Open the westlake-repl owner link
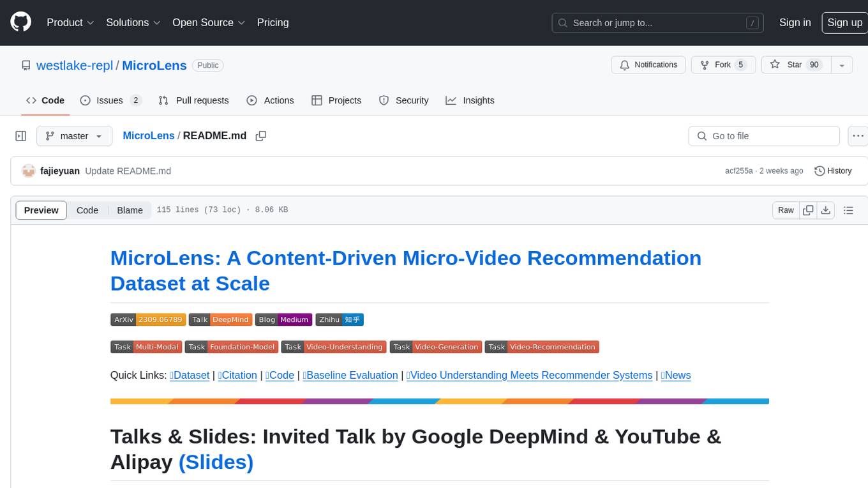Image resolution: width=868 pixels, height=488 pixels. (x=75, y=65)
